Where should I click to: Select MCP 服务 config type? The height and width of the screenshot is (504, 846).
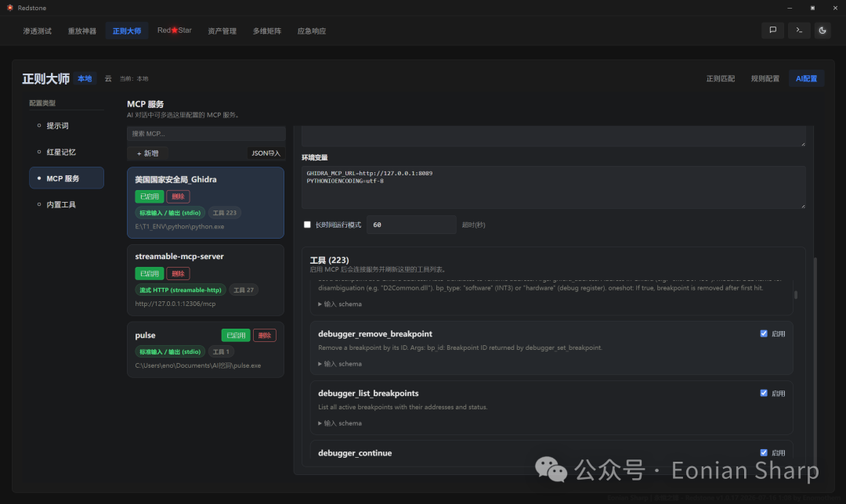[67, 178]
